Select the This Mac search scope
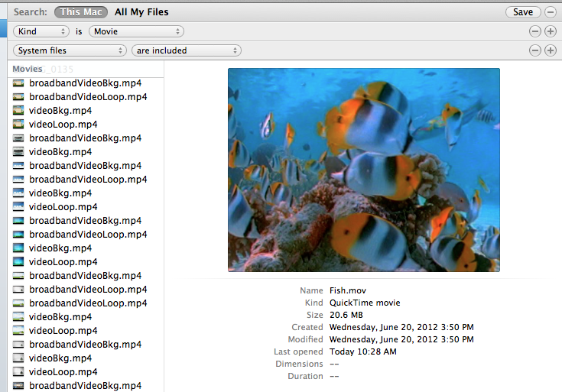The image size is (562, 392). click(x=81, y=12)
